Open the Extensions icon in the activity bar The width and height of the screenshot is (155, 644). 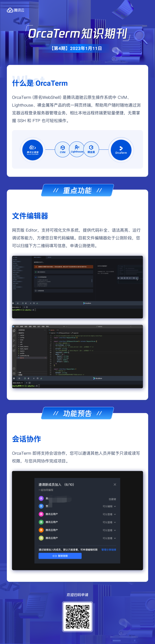point(14,350)
